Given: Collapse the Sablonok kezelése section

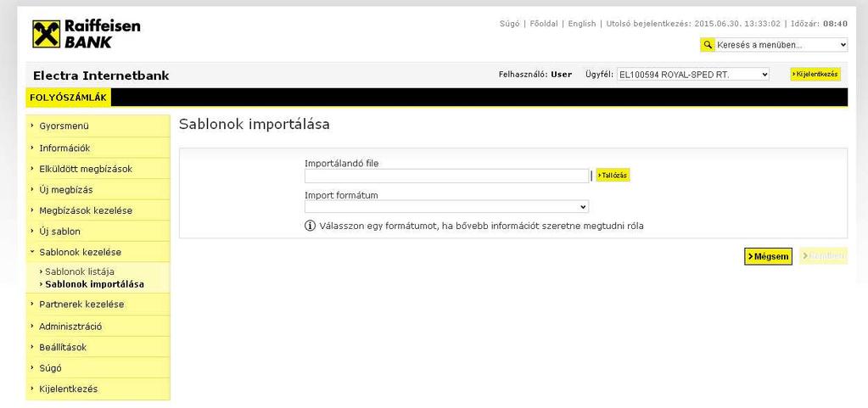Looking at the screenshot, I should click(x=98, y=252).
